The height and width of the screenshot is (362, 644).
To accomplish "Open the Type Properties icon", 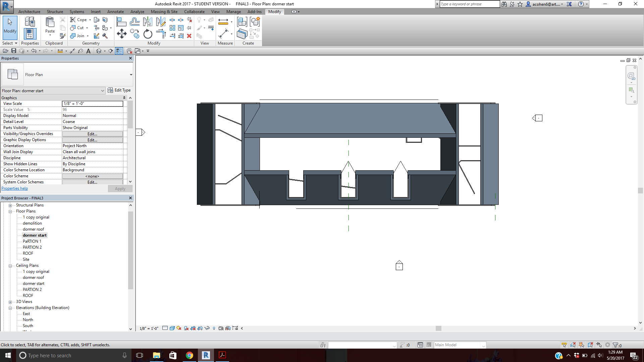I will [x=30, y=22].
